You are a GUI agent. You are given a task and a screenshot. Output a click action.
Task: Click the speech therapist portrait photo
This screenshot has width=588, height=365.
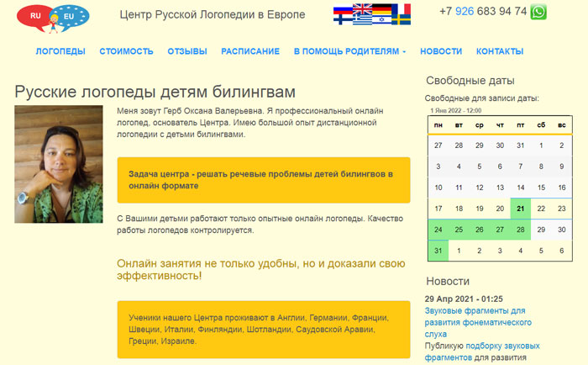click(59, 164)
